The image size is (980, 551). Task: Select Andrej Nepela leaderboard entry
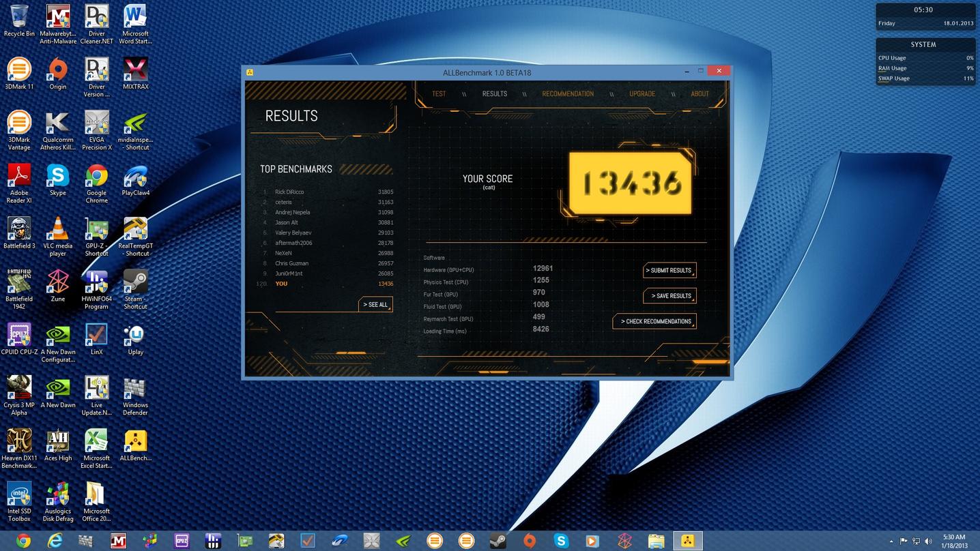328,213
